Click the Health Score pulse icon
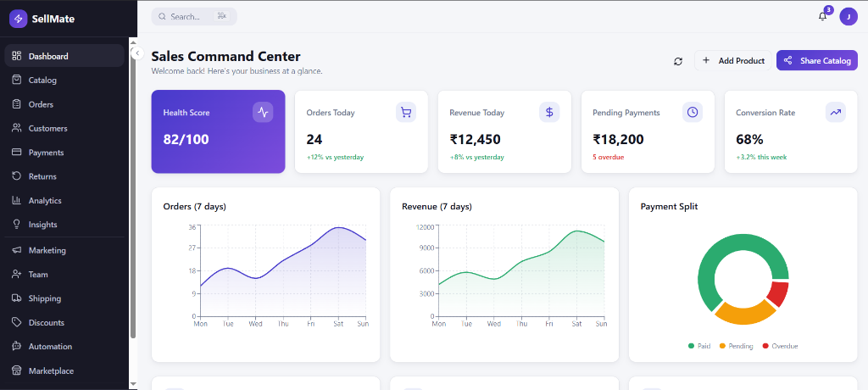Screen dimensions: 868x390 263,113
